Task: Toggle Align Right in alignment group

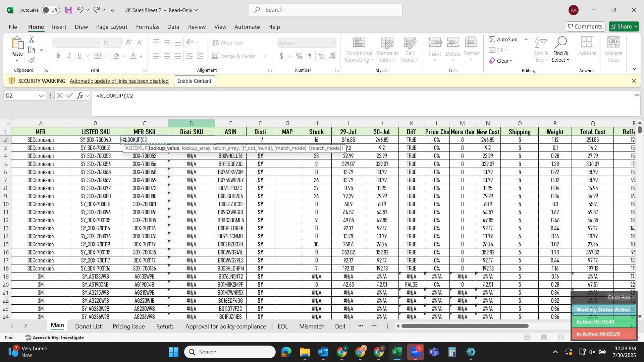Action: point(178,56)
